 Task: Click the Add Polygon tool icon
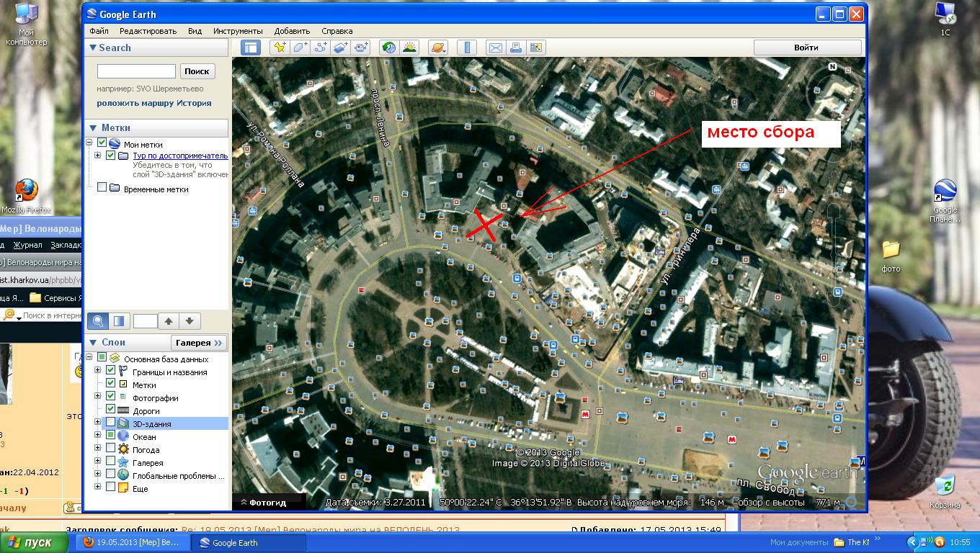(x=300, y=48)
